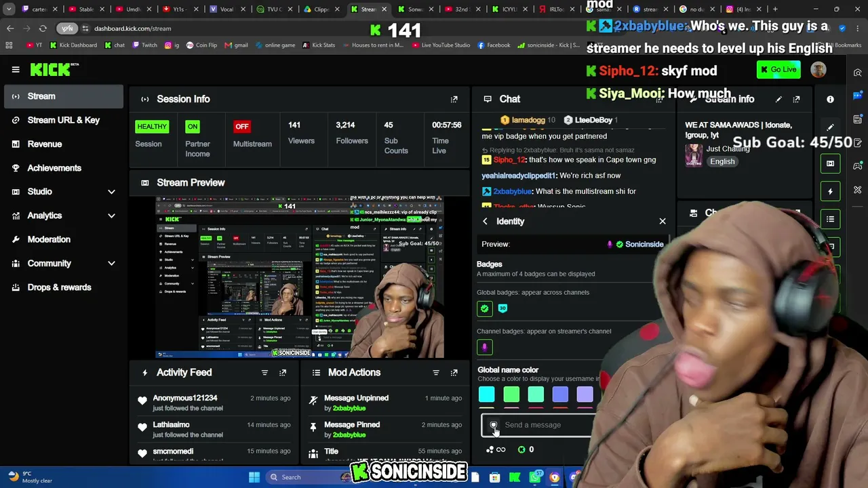Image resolution: width=868 pixels, height=488 pixels.
Task: Open the Activity Feed filter menu
Action: click(x=264, y=372)
